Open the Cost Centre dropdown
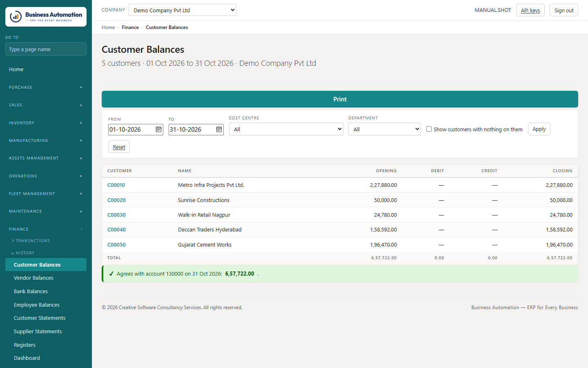Viewport: 588px width, 368px height. tap(286, 129)
